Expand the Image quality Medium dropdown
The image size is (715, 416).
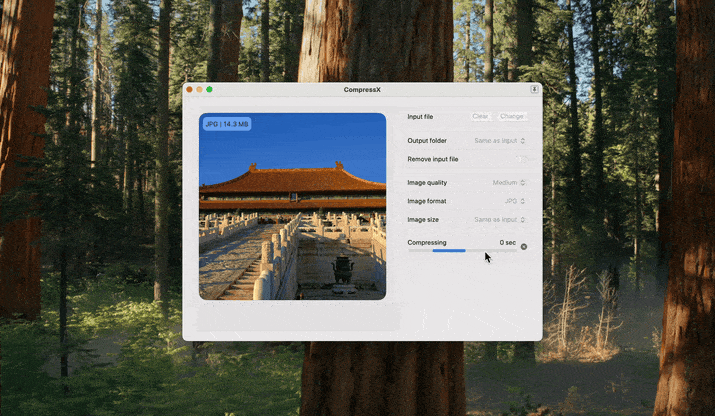click(x=508, y=183)
